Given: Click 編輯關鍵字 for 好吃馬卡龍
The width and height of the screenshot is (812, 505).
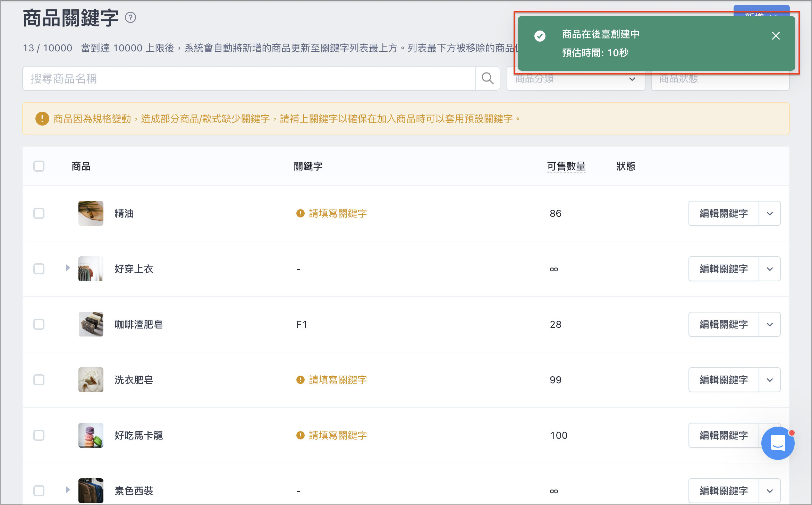Looking at the screenshot, I should (724, 435).
